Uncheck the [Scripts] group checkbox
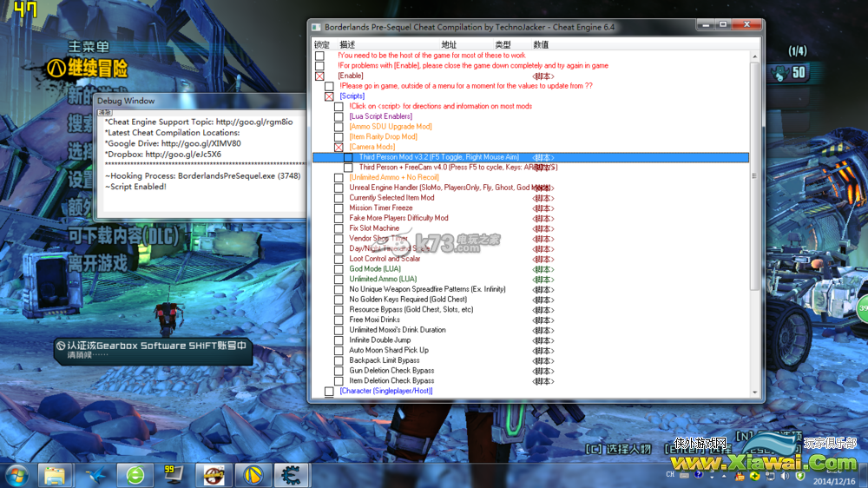The width and height of the screenshot is (868, 488). coord(329,96)
